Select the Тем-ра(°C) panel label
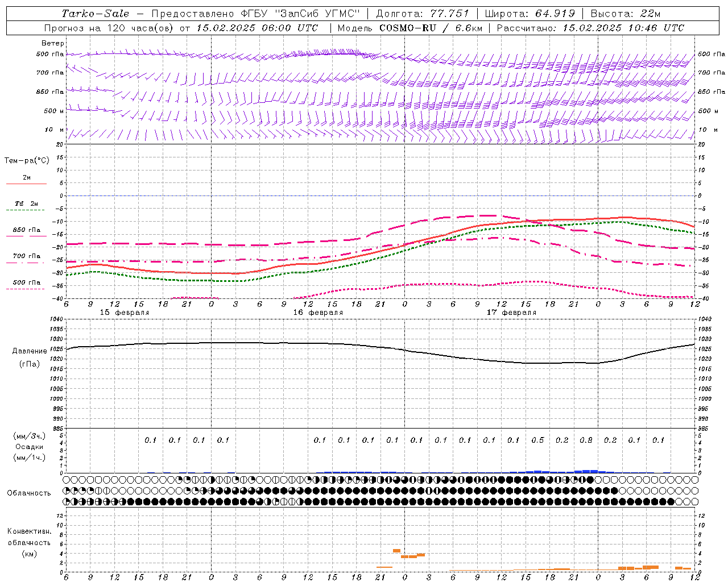 click(27, 161)
